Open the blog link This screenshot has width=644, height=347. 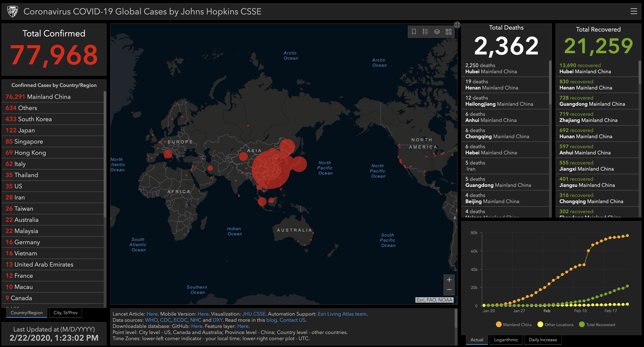(x=271, y=320)
